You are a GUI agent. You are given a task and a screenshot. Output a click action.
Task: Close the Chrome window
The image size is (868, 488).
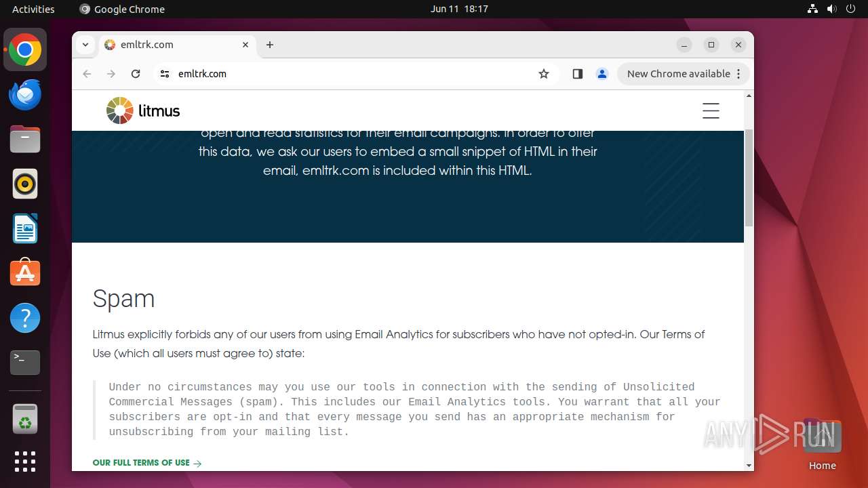coord(738,45)
